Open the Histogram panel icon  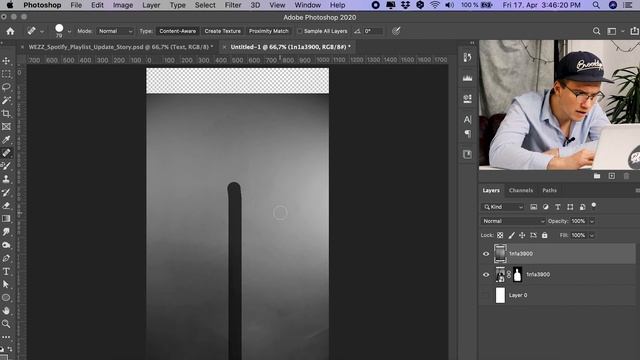(467, 78)
